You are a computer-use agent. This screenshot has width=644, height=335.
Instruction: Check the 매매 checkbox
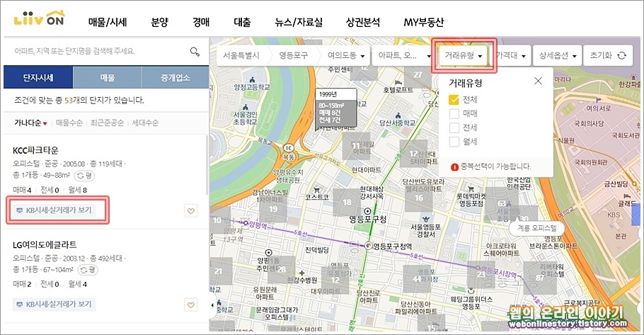pos(454,113)
